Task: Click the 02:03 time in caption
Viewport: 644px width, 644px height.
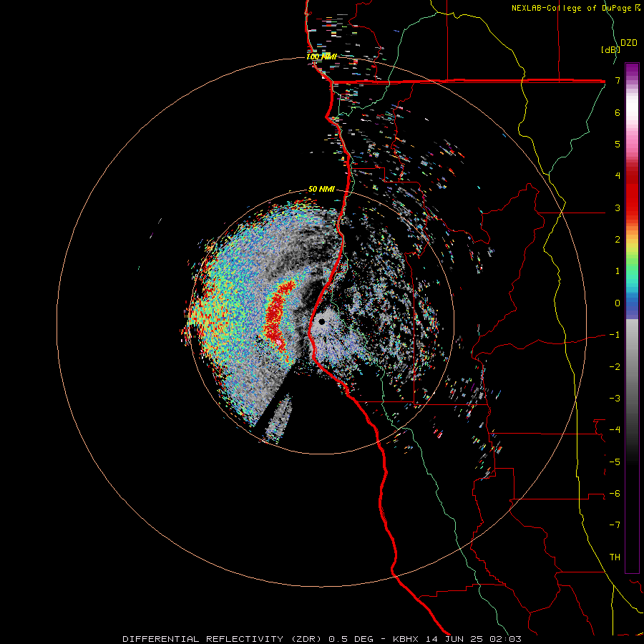Action: (504, 639)
